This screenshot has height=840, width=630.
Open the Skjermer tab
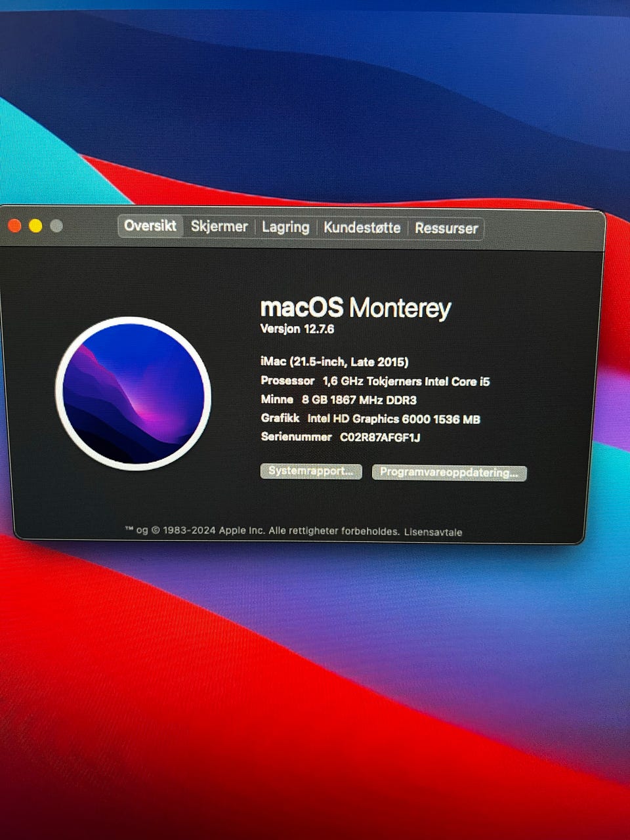click(x=219, y=226)
